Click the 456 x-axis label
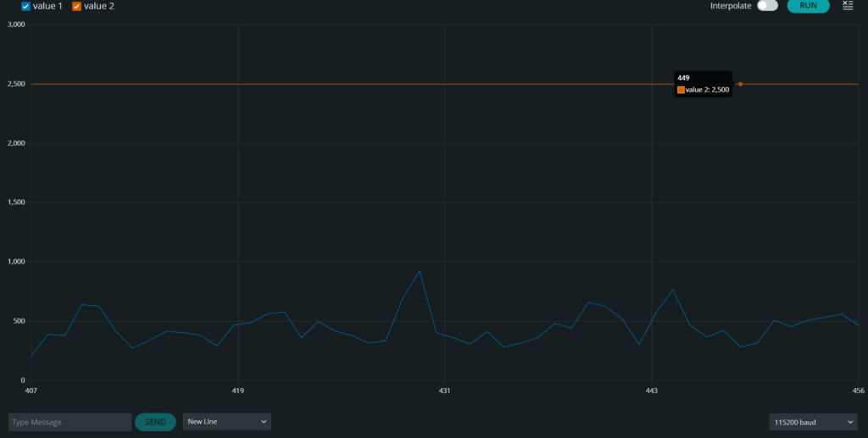The height and width of the screenshot is (438, 868). 858,391
